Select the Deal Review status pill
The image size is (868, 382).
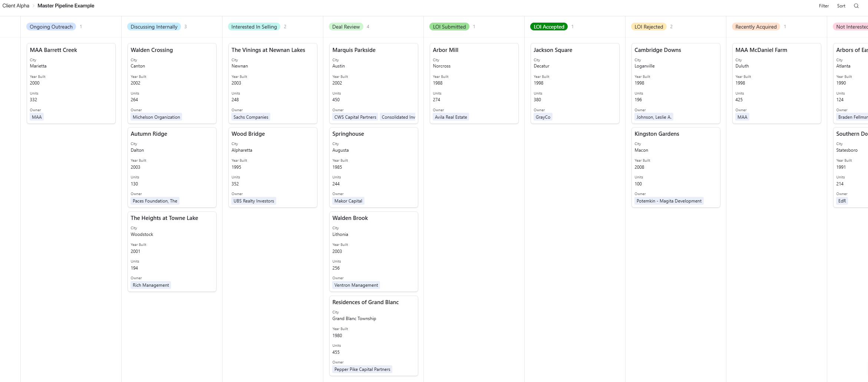coord(345,26)
